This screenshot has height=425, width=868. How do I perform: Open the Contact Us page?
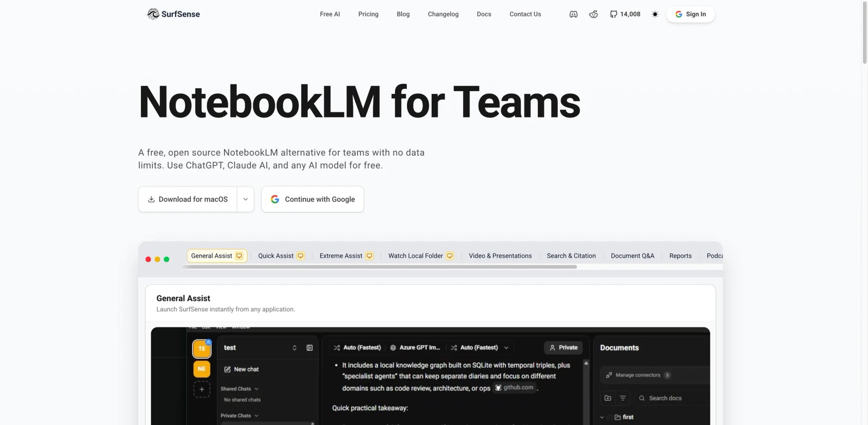tap(525, 14)
